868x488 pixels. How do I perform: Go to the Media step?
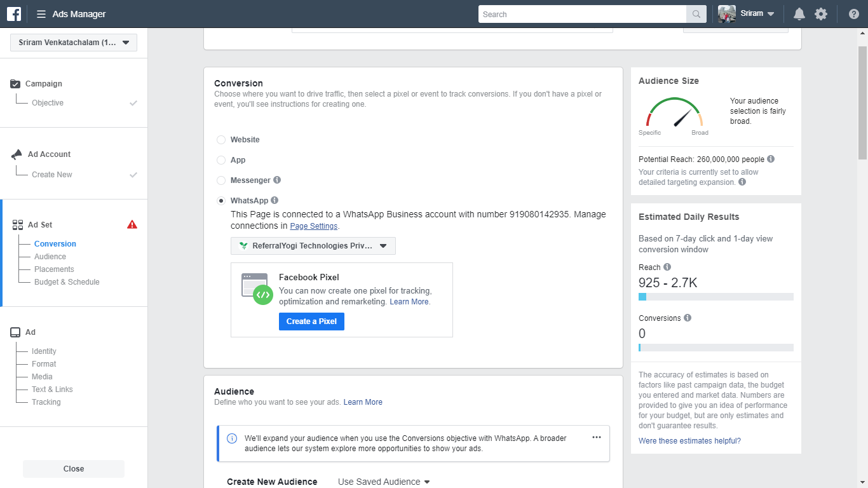point(42,377)
